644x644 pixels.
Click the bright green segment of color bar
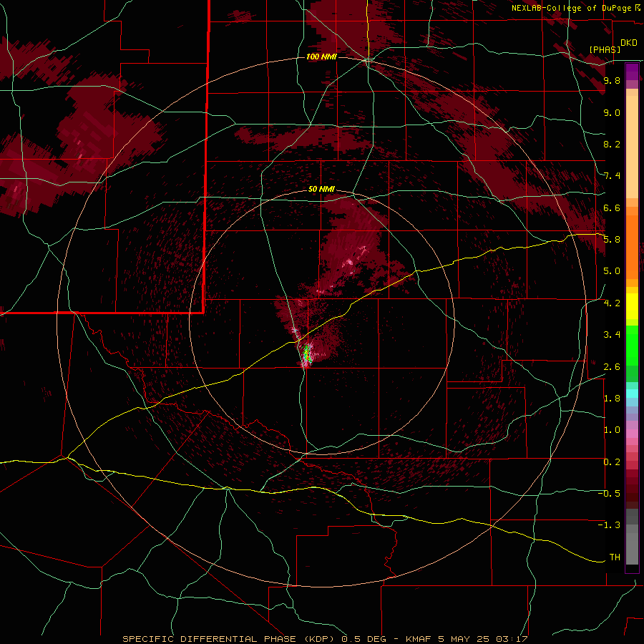tap(632, 345)
